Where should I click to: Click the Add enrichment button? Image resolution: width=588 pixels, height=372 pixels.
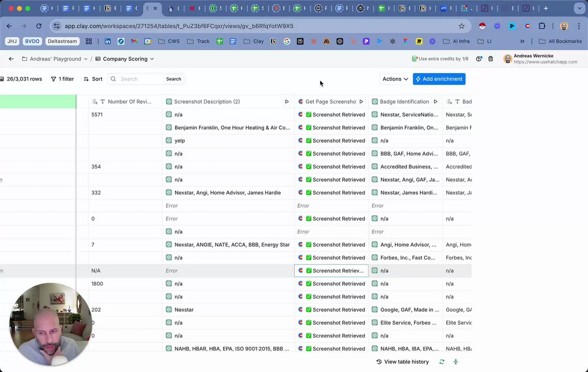point(439,79)
